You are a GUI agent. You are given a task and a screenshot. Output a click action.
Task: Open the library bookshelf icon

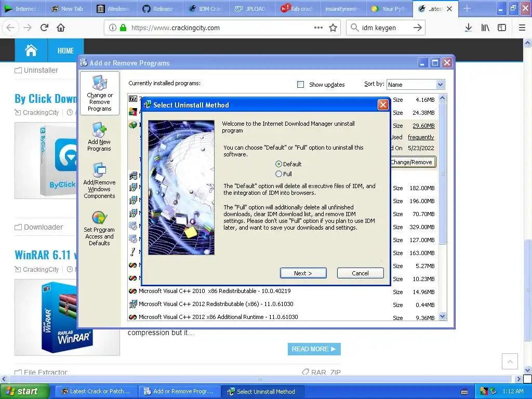click(x=485, y=28)
